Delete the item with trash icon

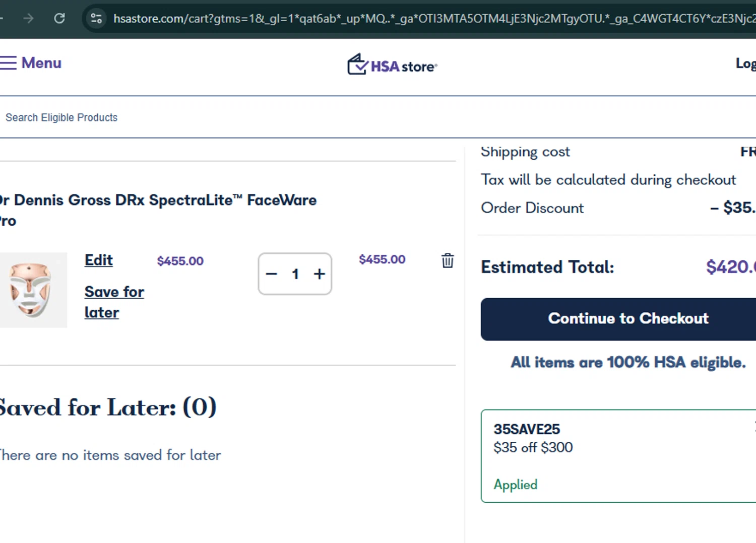[x=448, y=260]
